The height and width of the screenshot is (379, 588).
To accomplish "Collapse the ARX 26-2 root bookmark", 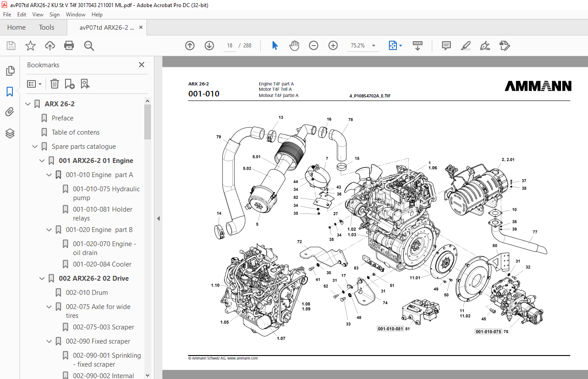I will click(28, 104).
